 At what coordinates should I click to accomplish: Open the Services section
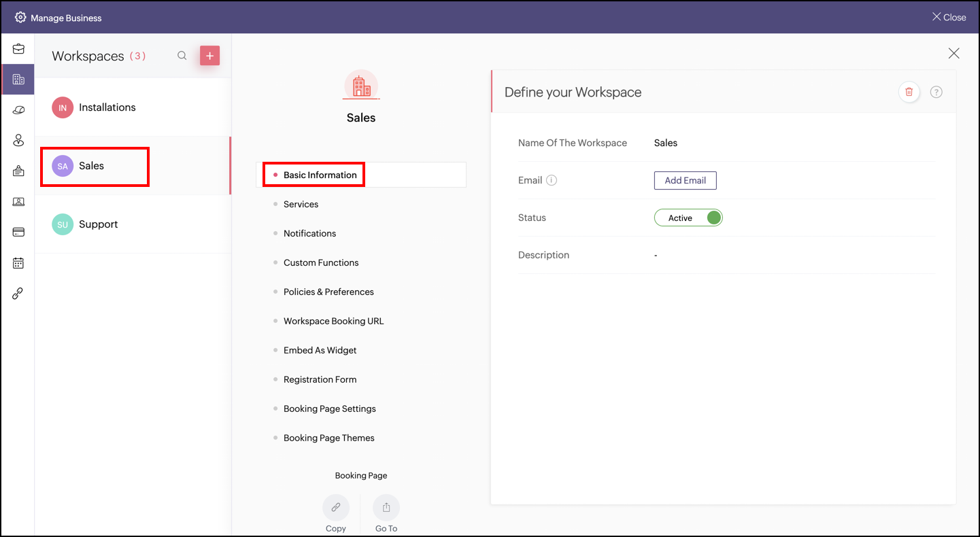301,204
